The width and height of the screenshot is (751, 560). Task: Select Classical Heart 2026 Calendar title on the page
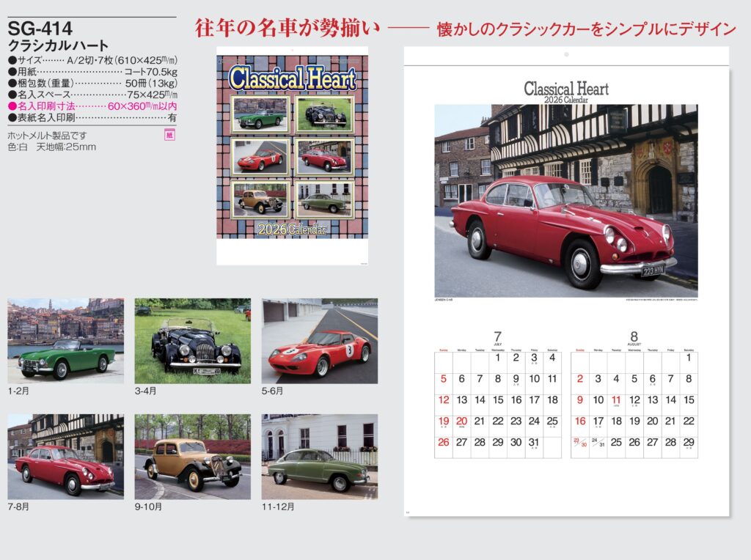click(x=565, y=92)
